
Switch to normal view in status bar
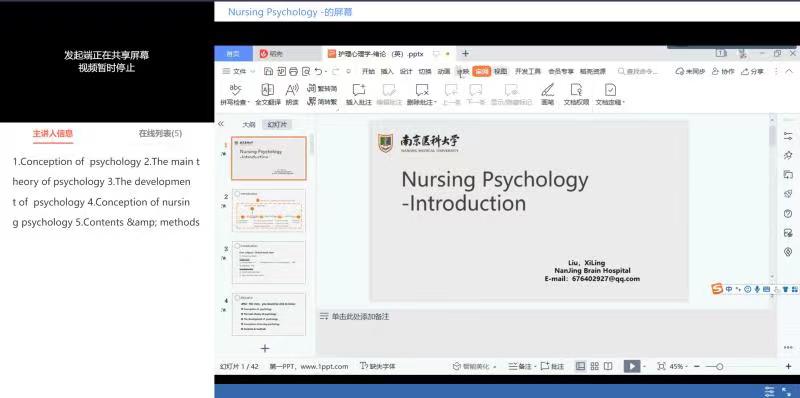(x=581, y=366)
